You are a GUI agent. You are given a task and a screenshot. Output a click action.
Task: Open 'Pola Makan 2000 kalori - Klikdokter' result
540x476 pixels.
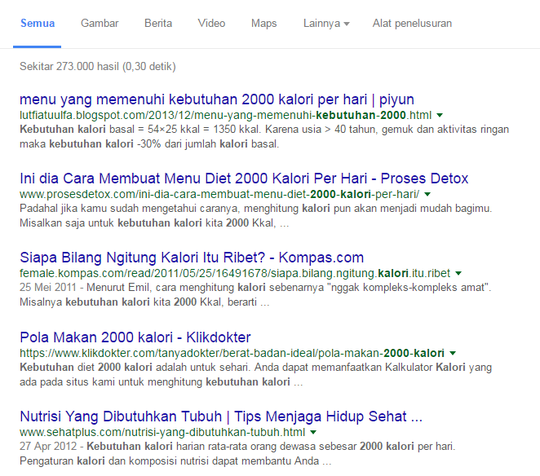tap(135, 337)
